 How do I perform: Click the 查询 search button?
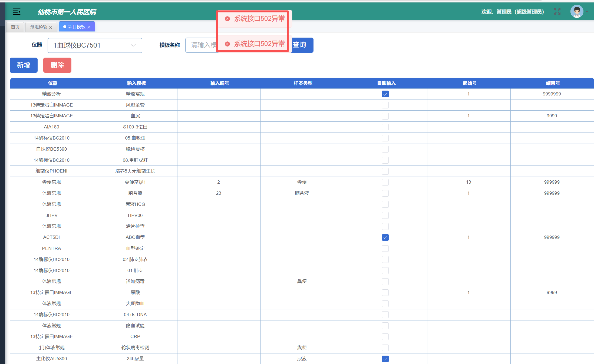(302, 45)
